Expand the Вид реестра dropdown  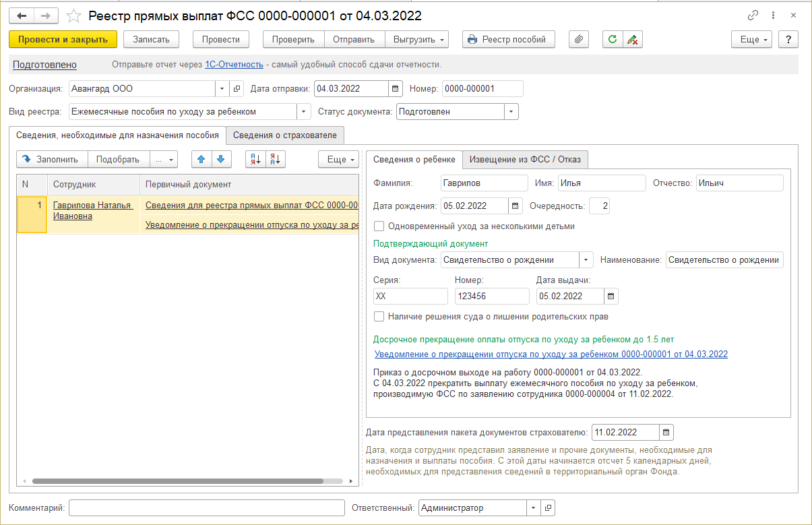(x=303, y=112)
